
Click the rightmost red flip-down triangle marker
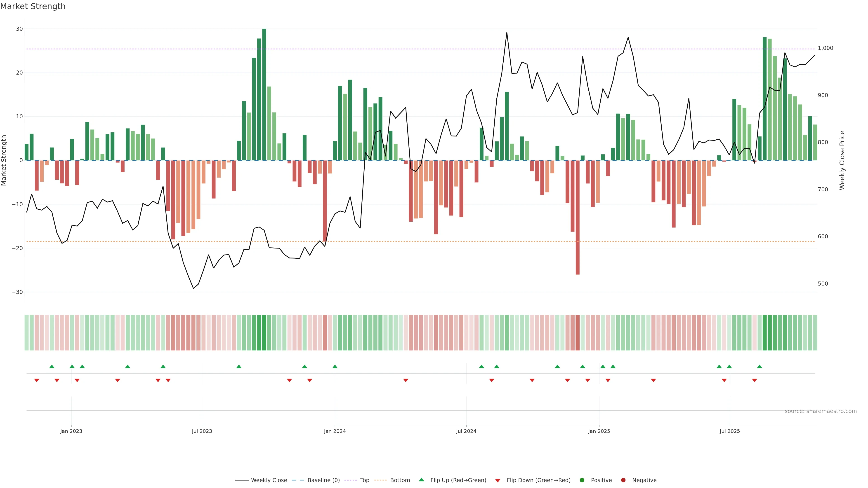click(755, 380)
